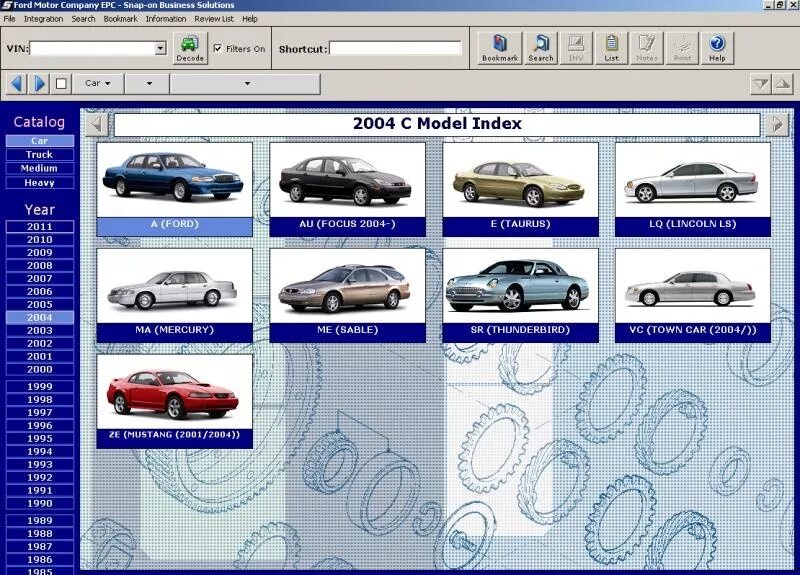
Task: Click the VIN input field
Action: pyautogui.click(x=93, y=48)
